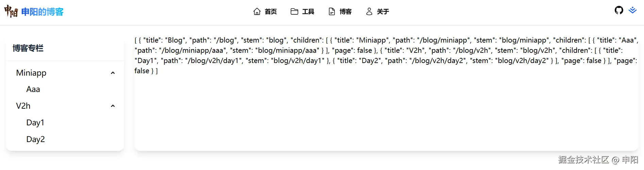Select the Miniapp category in the sidebar

(31, 73)
